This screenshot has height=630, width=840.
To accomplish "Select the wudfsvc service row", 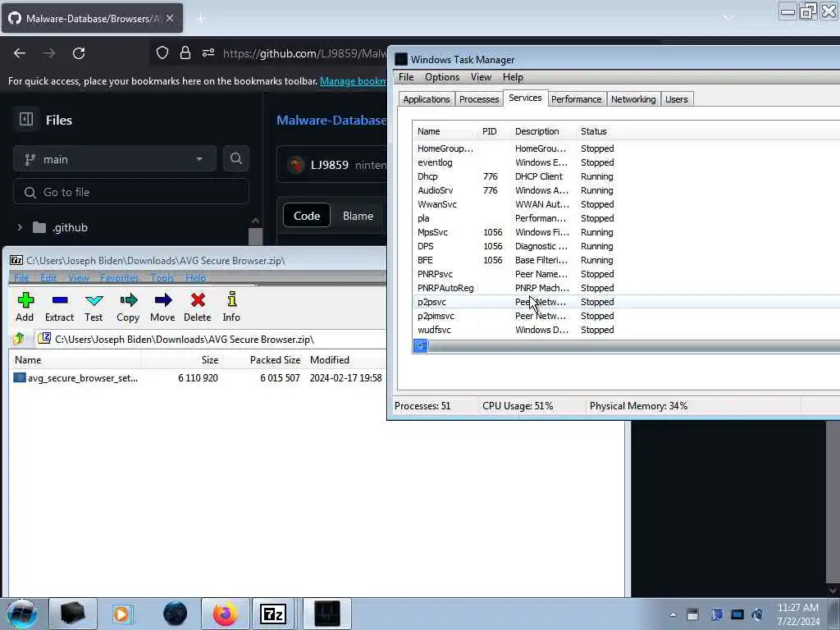I will click(626, 330).
